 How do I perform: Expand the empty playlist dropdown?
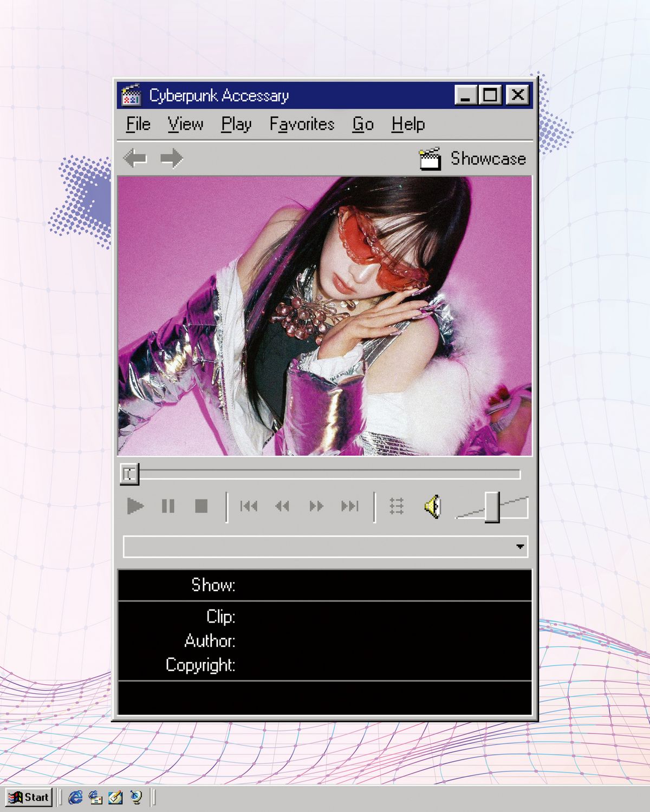[520, 547]
